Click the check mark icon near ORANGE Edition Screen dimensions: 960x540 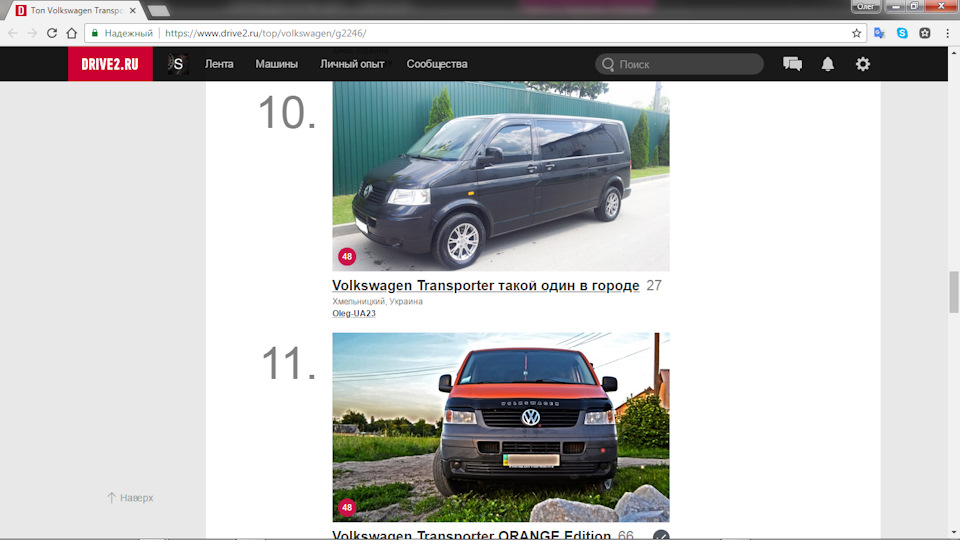pyautogui.click(x=661, y=535)
